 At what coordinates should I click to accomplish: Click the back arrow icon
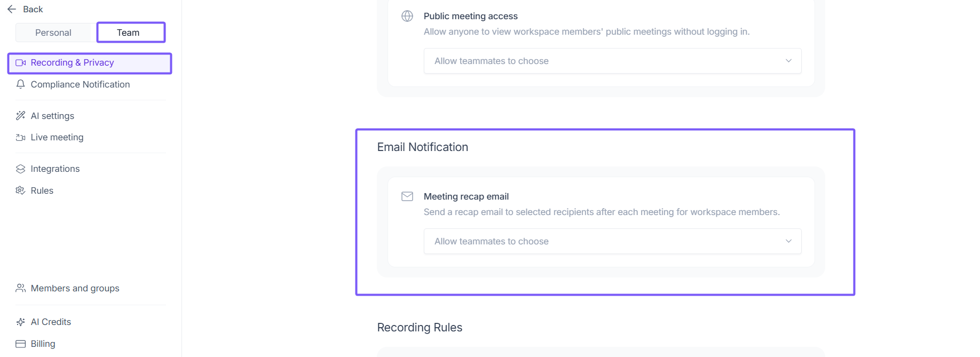point(12,9)
